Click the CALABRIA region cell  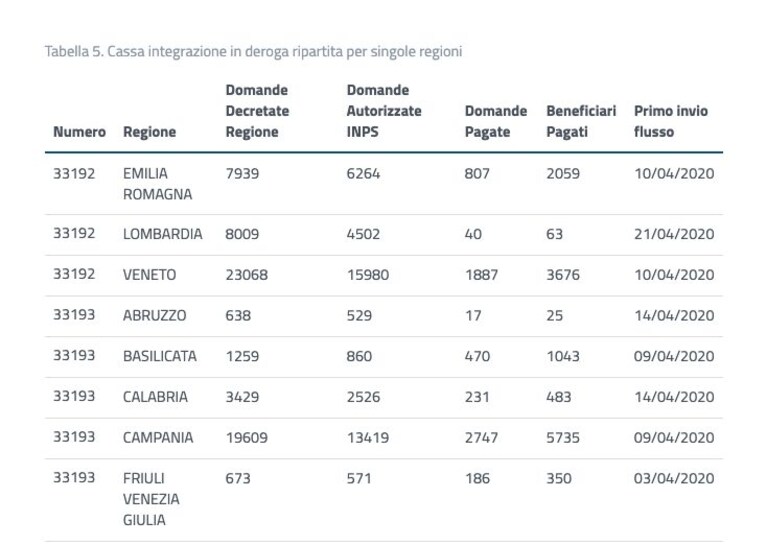coord(155,397)
